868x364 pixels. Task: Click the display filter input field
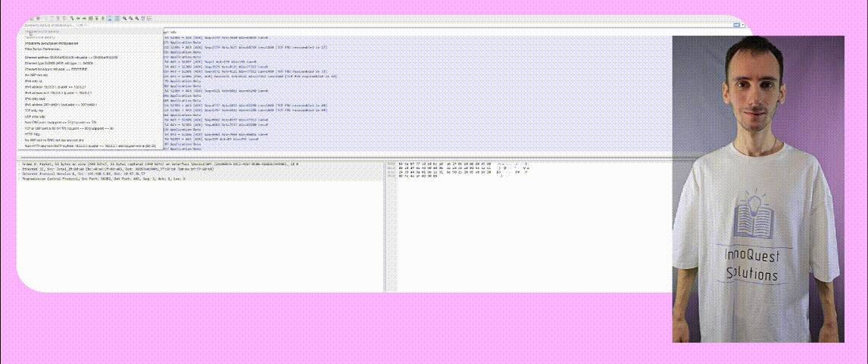point(379,25)
